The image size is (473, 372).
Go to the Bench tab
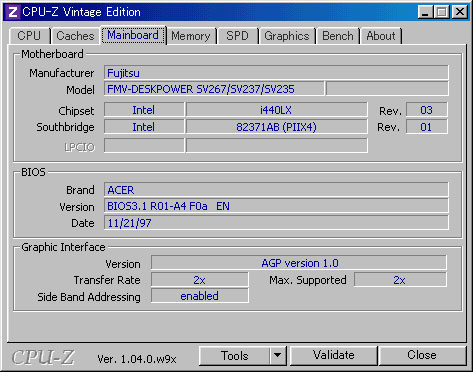tap(338, 36)
